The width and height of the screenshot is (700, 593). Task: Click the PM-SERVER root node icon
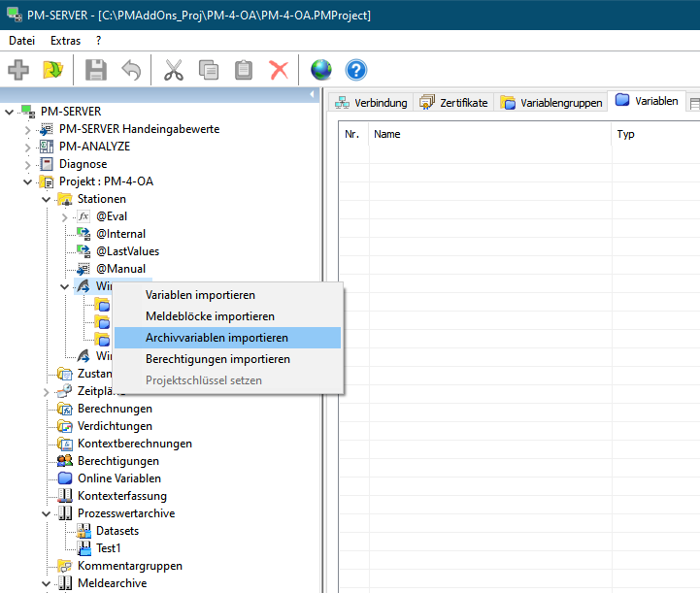click(28, 112)
